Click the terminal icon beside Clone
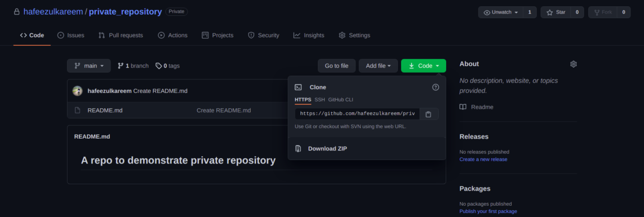The width and height of the screenshot is (644, 217). tap(299, 87)
